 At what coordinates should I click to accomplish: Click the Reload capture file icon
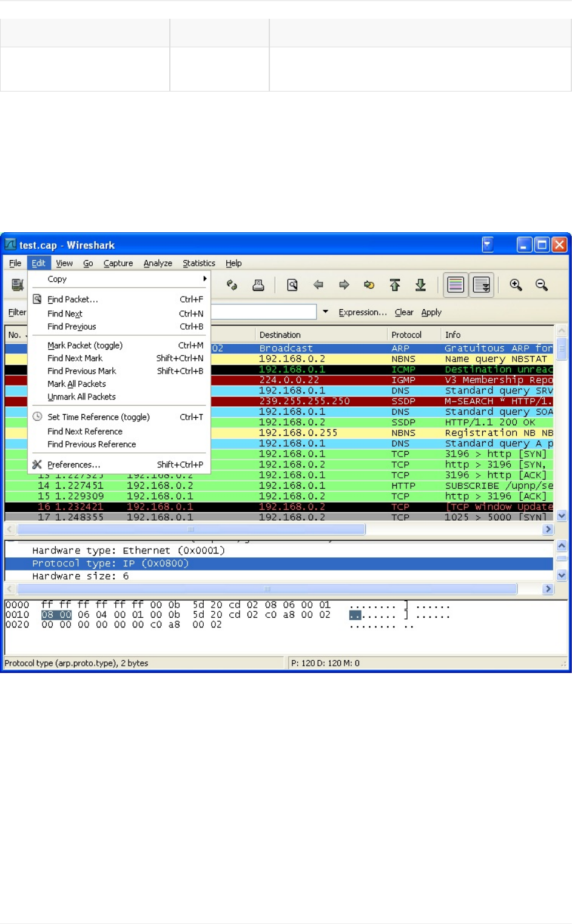[232, 285]
